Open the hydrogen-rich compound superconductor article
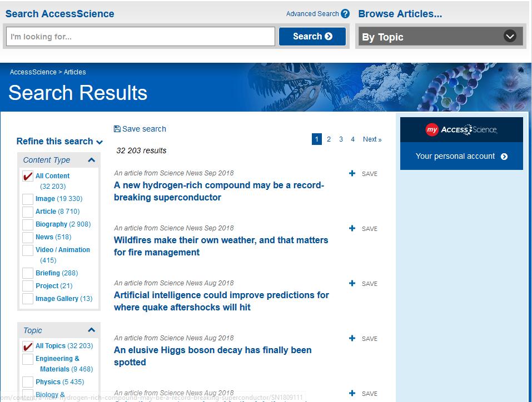Viewport: 532px width, 402px height. (x=219, y=191)
